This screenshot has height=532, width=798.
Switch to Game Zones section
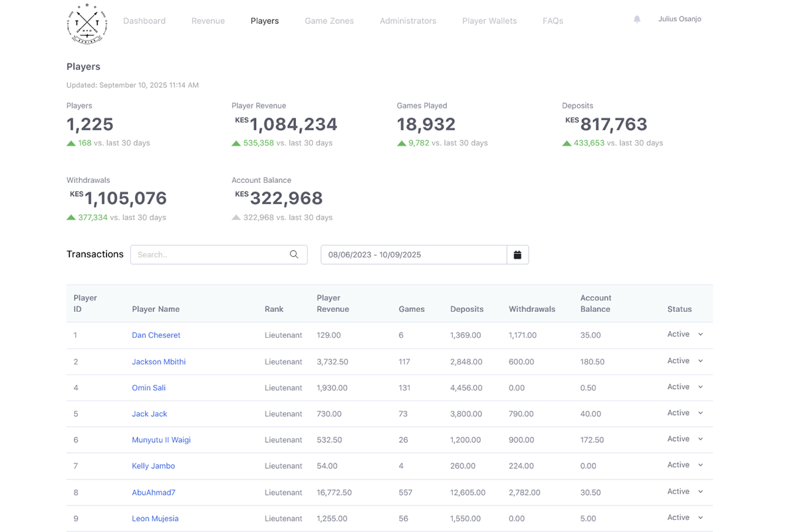click(329, 21)
